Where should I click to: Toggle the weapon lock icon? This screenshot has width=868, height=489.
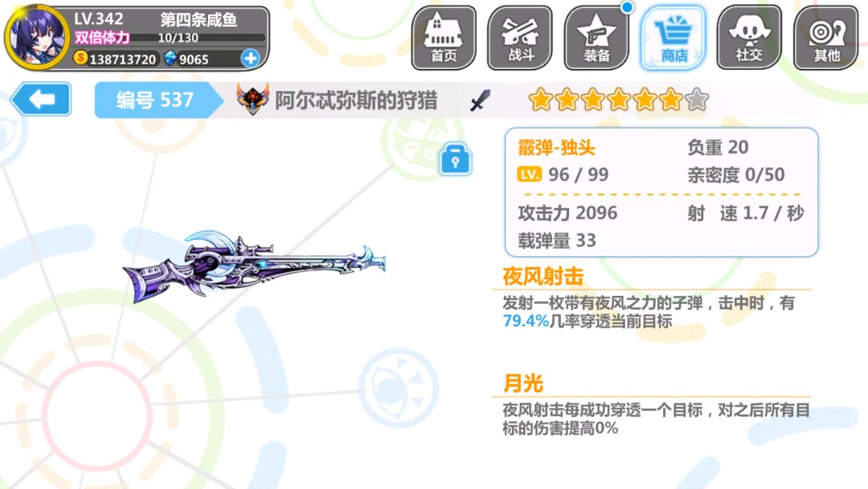coord(455,159)
